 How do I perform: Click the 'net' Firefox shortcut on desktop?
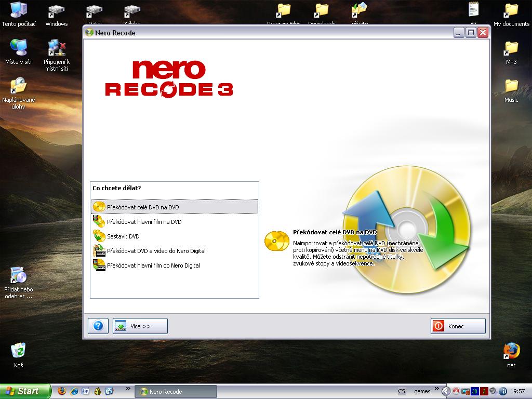click(x=511, y=355)
